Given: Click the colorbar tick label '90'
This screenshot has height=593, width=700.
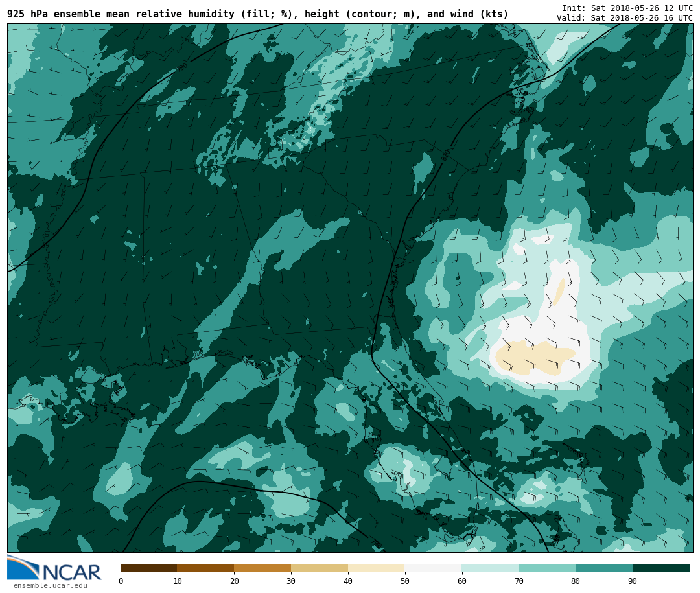Looking at the screenshot, I should (x=633, y=581).
